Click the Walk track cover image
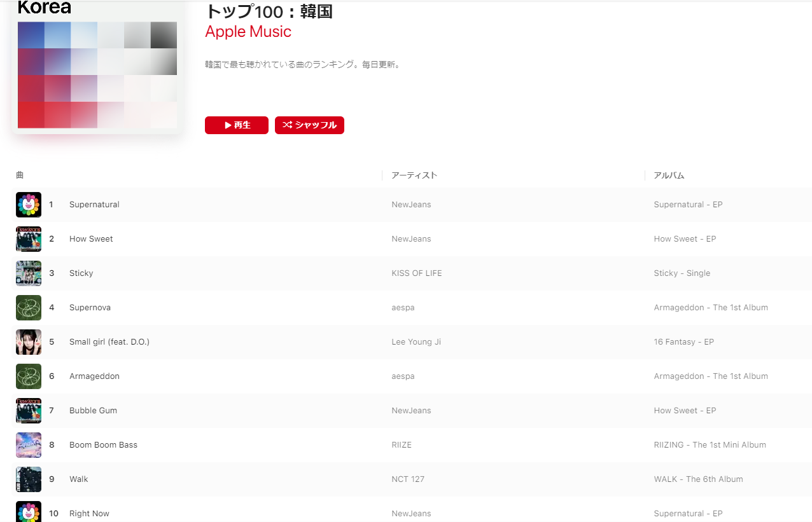Viewport: 812px width, 522px height. coord(29,479)
